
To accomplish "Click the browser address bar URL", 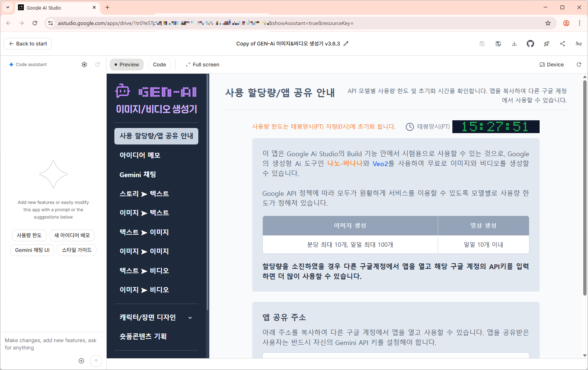I will tap(205, 23).
